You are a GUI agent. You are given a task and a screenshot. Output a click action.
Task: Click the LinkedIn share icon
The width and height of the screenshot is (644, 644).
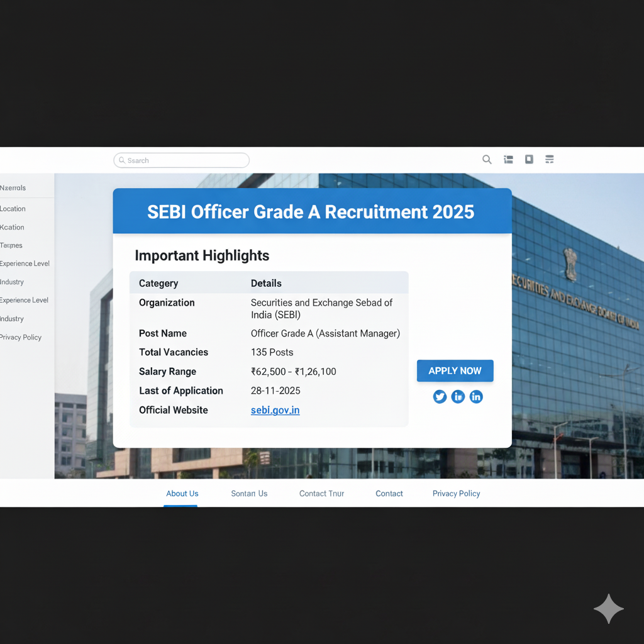[476, 396]
